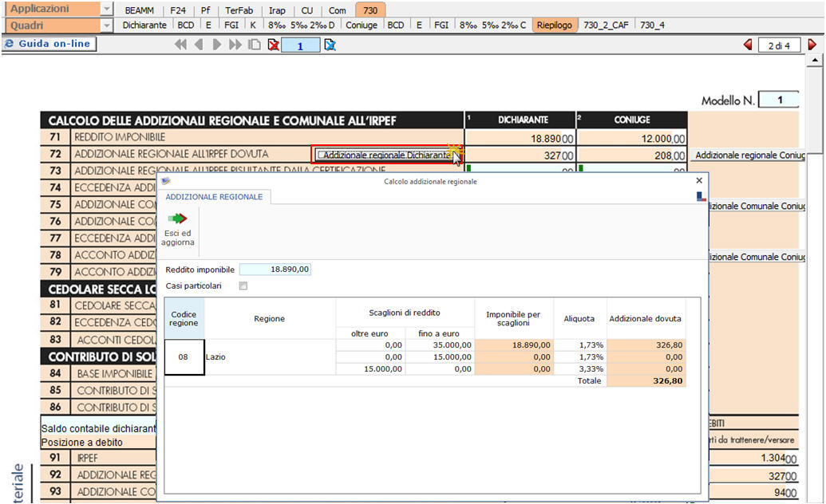Click the REDDITO IMPONIBILE label on row 71
The image size is (826, 504).
coord(120,137)
